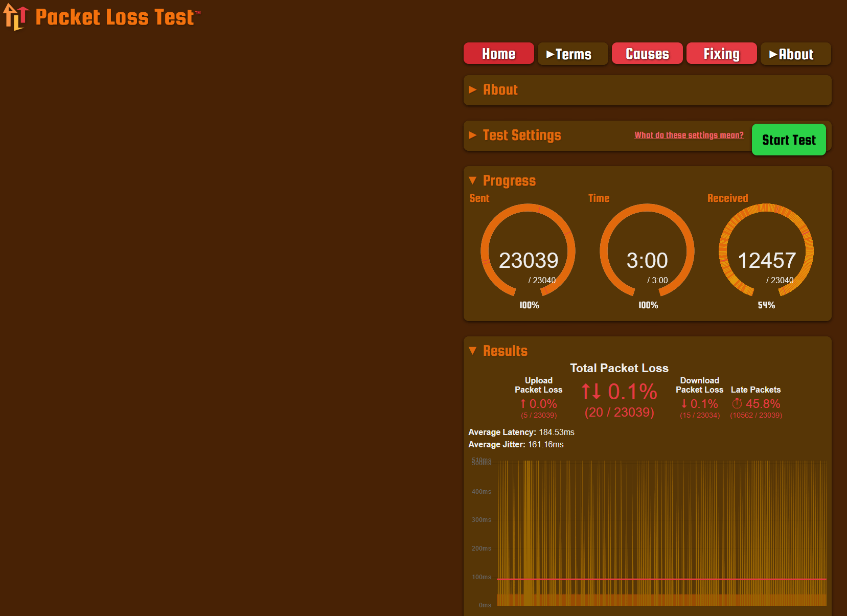
Task: Click the Time progress gauge
Action: pyautogui.click(x=647, y=250)
